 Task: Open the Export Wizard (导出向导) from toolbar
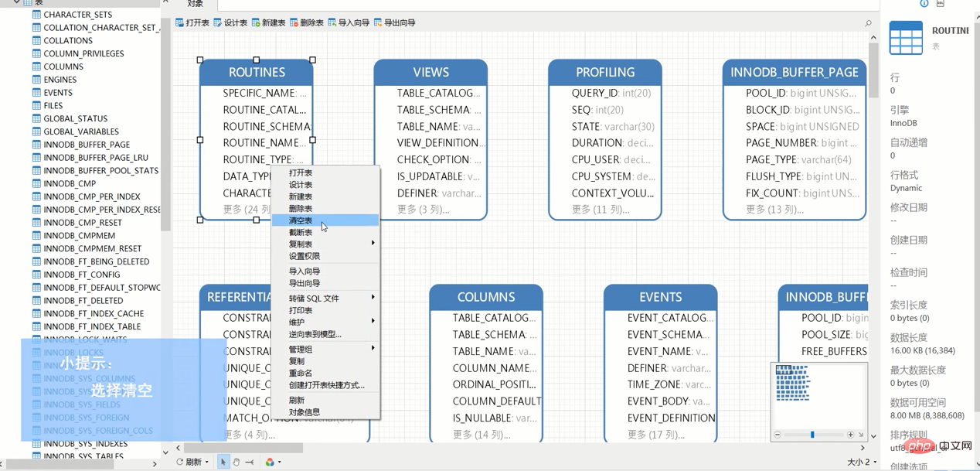tap(394, 23)
